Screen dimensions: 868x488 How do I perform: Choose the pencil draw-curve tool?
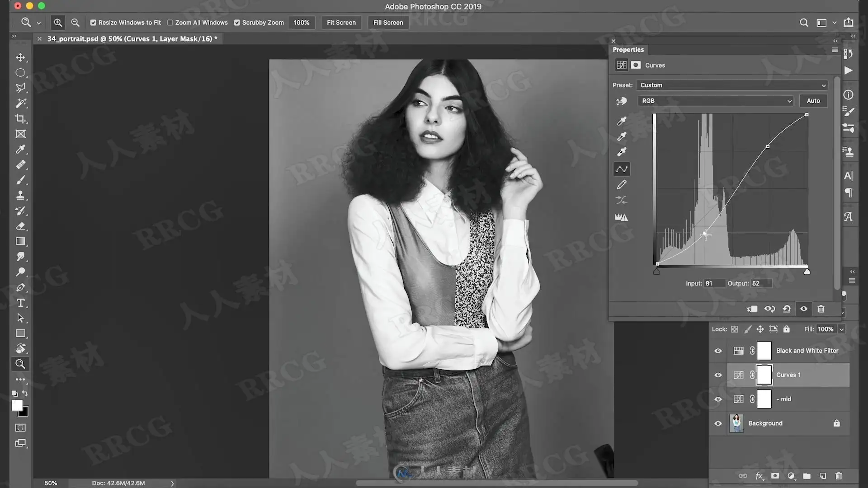[x=622, y=184]
